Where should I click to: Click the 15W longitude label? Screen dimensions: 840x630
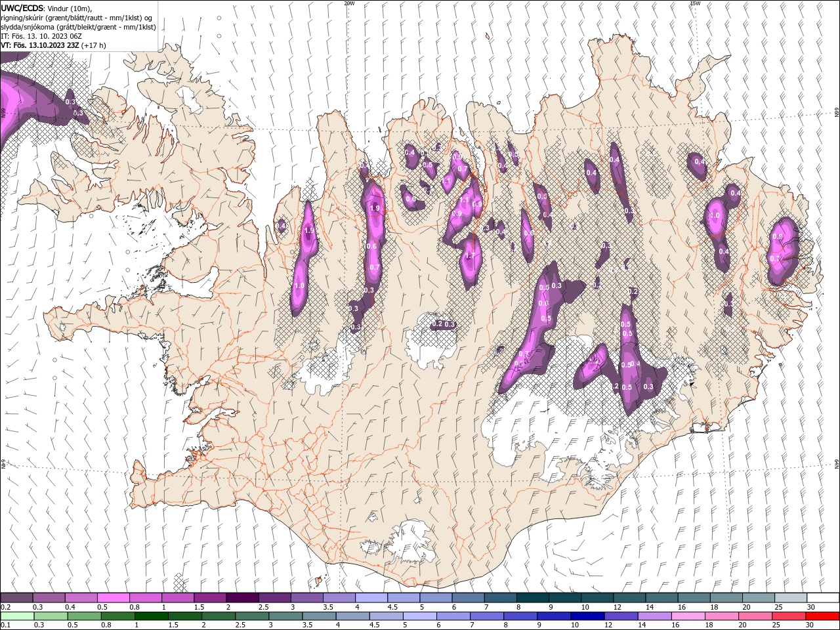(695, 3)
